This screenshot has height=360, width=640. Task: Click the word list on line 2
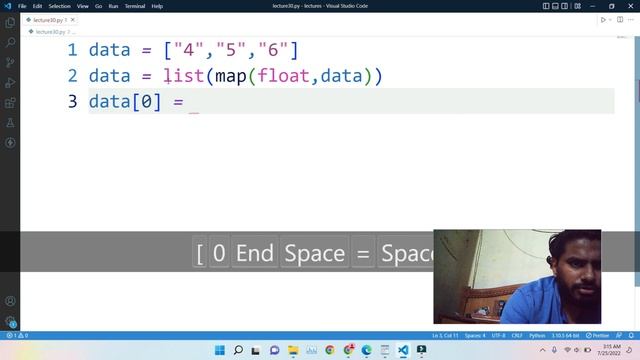(183, 76)
